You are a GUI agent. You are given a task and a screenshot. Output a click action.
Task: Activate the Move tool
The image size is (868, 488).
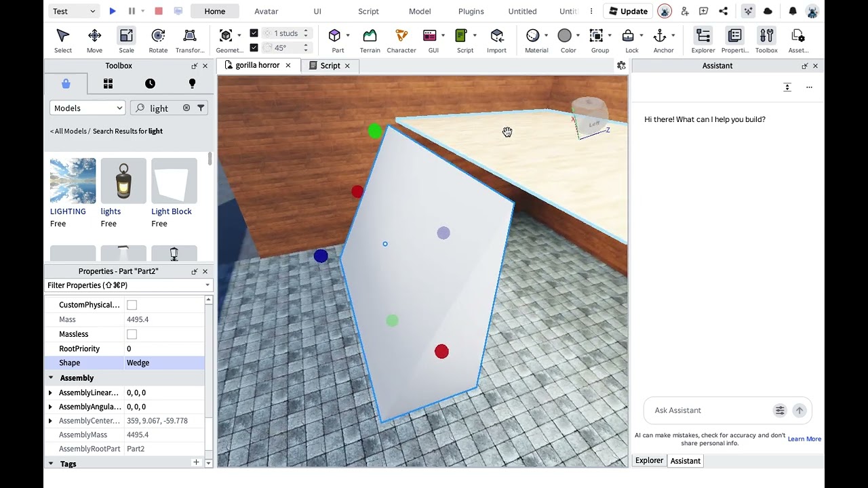pyautogui.click(x=94, y=41)
